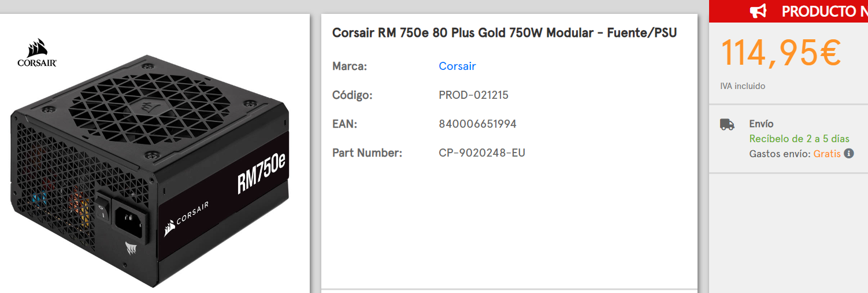Open the Corsair brand link
The width and height of the screenshot is (868, 293).
pyautogui.click(x=457, y=66)
